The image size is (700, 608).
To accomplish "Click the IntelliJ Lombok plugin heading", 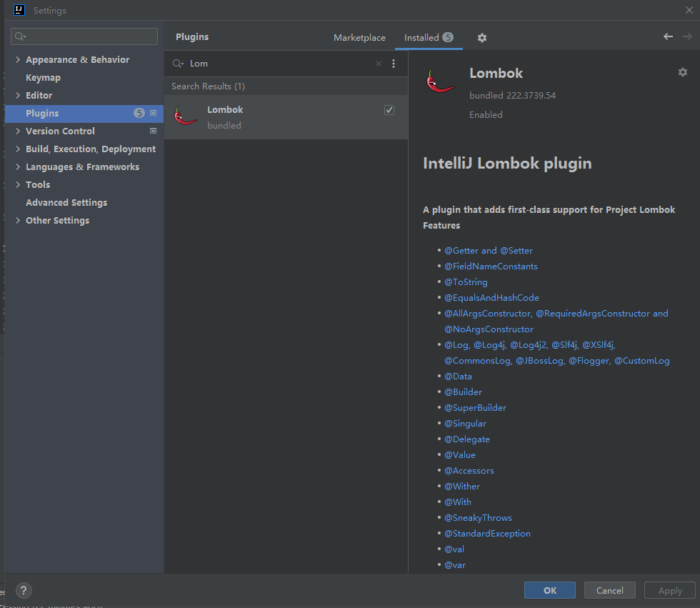I will point(507,164).
